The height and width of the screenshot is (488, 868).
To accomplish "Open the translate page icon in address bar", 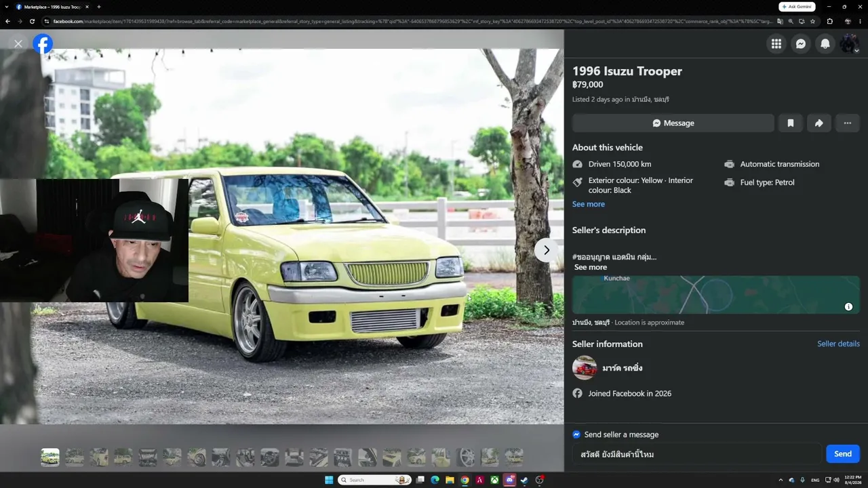I will coord(780,21).
